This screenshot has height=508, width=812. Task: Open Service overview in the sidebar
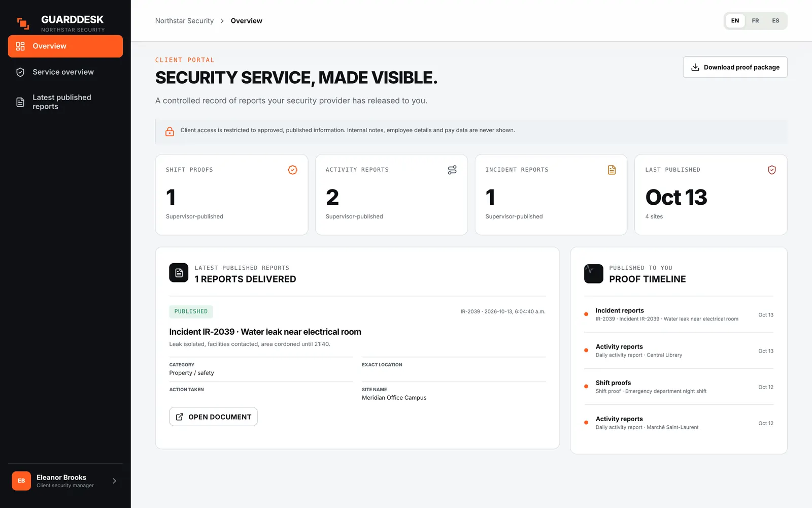click(65, 72)
